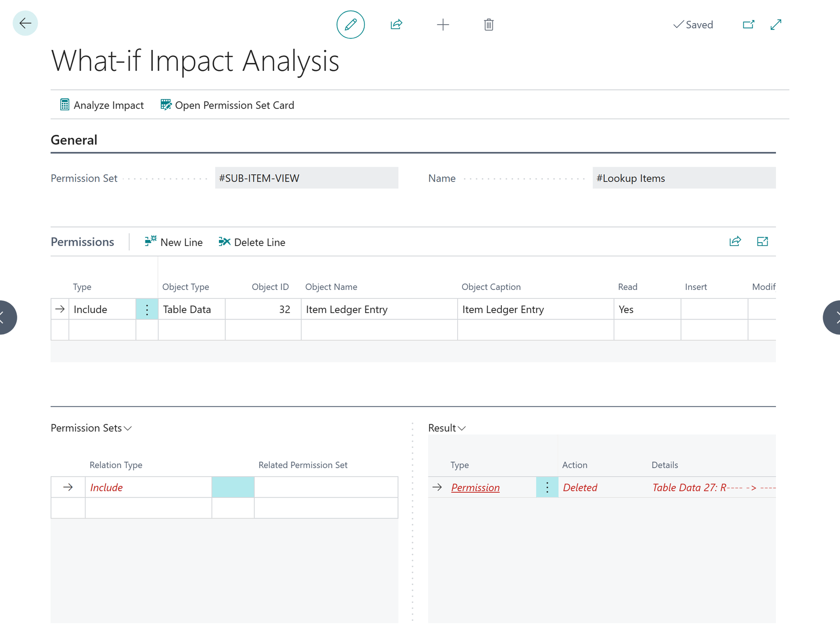Screen dimensions: 840x635
Task: Open the Permissions part menu
Action: click(82, 242)
